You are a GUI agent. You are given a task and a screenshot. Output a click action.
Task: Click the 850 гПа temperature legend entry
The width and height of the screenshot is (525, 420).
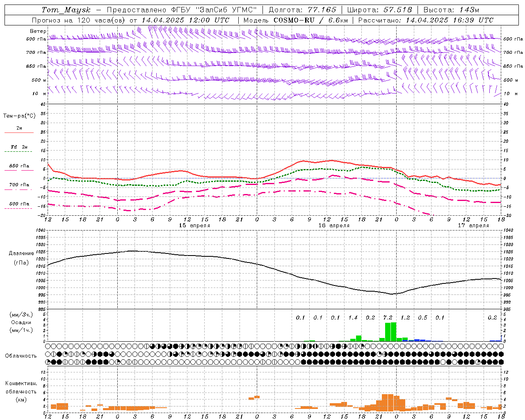tap(19, 166)
